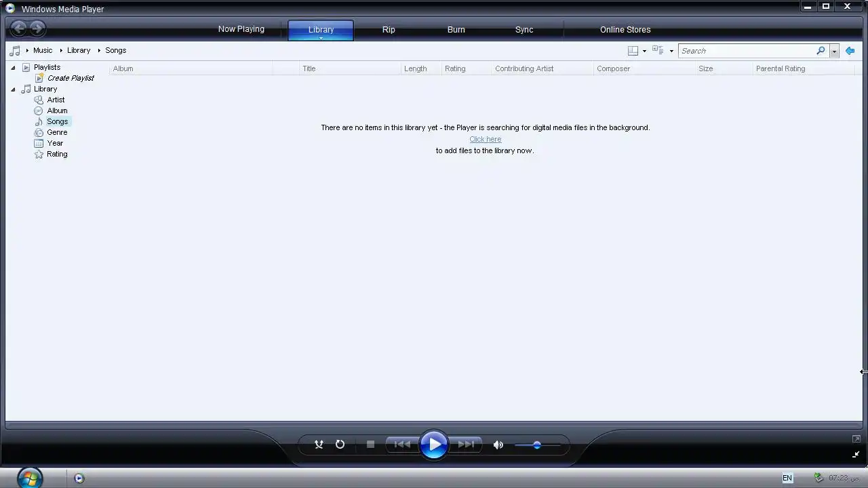868x488 pixels.
Task: Sort by the Parental Rating column header
Action: pyautogui.click(x=804, y=68)
